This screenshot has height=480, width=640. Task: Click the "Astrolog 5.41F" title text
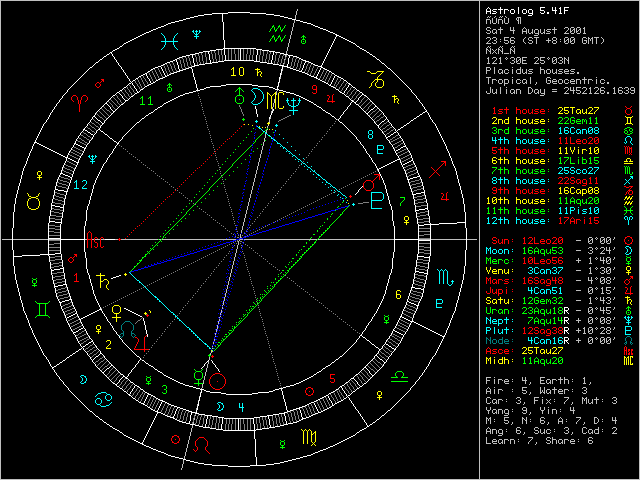point(521,11)
